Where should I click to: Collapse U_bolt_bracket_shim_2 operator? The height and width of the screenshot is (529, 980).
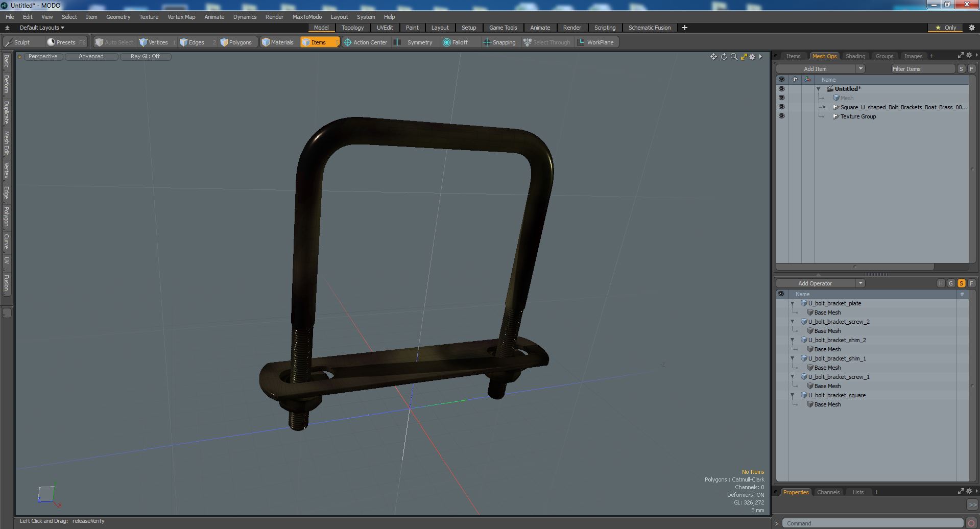click(x=793, y=340)
